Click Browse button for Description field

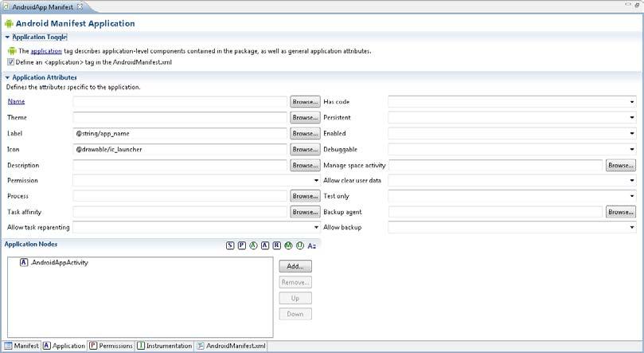tap(305, 166)
